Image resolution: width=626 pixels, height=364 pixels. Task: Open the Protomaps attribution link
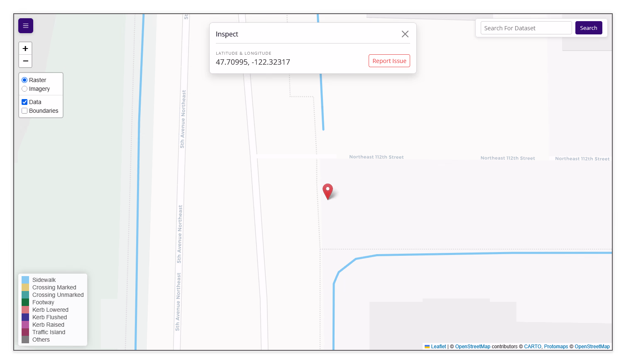556,347
